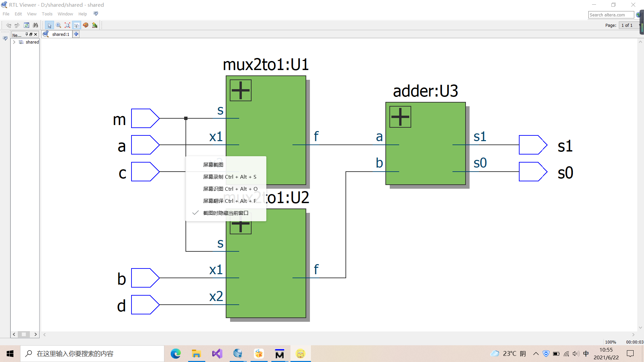Open the color palette settings icon
Image resolution: width=644 pixels, height=362 pixels.
(x=86, y=25)
